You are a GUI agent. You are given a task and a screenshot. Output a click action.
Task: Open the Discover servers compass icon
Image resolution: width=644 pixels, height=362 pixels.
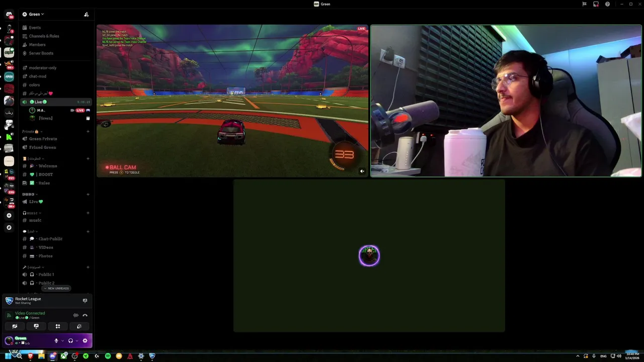coord(9,227)
